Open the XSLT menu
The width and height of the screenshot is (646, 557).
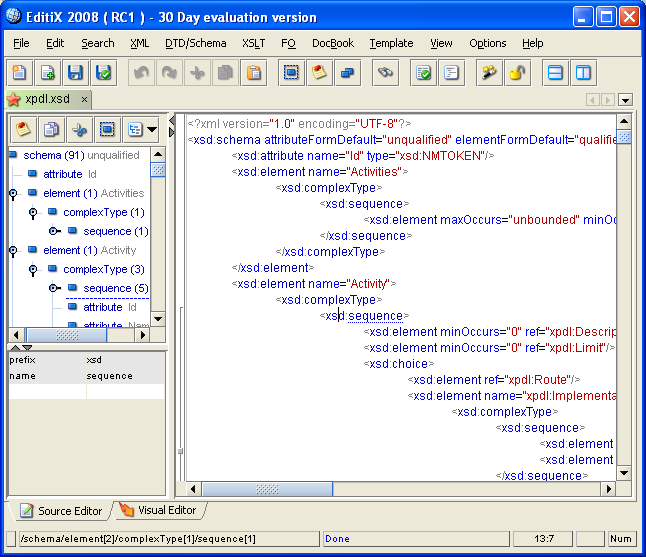point(254,43)
